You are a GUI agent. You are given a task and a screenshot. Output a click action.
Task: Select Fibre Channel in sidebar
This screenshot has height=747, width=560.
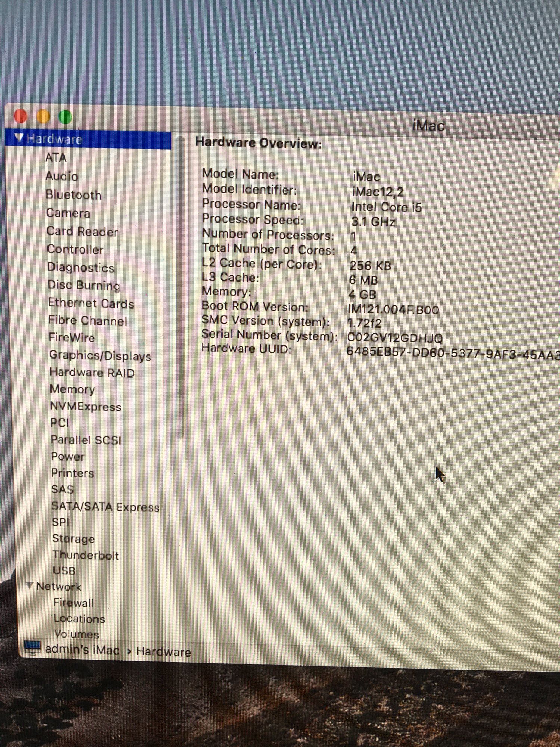click(88, 320)
